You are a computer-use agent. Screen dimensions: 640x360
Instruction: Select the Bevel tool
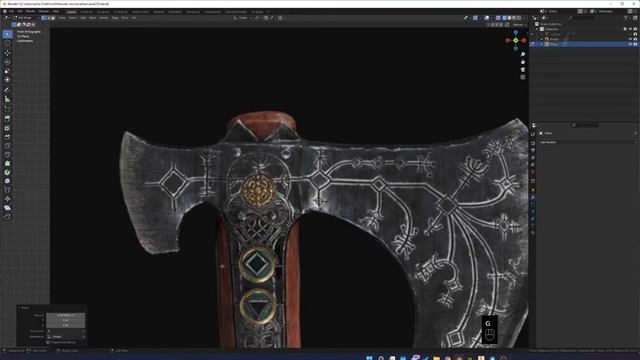(x=7, y=137)
